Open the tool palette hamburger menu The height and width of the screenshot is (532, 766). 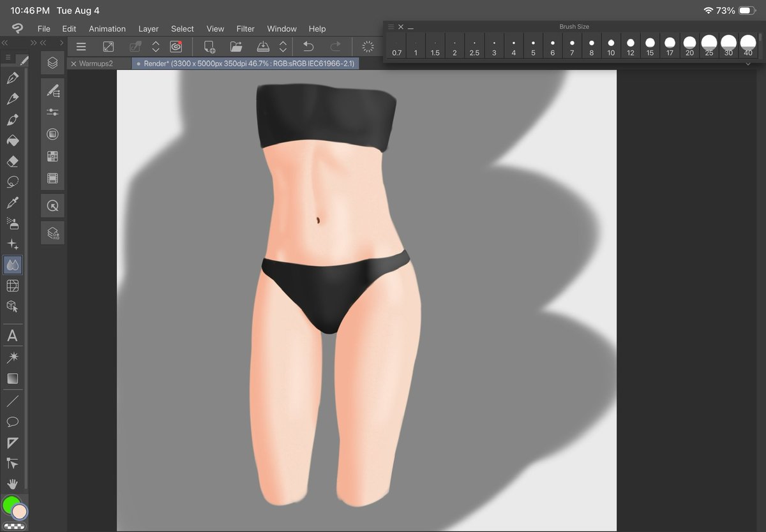(x=8, y=58)
